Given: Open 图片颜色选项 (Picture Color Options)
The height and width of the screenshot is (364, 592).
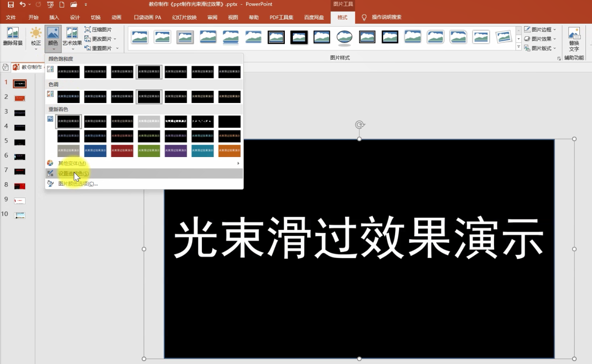Looking at the screenshot, I should tap(144, 184).
